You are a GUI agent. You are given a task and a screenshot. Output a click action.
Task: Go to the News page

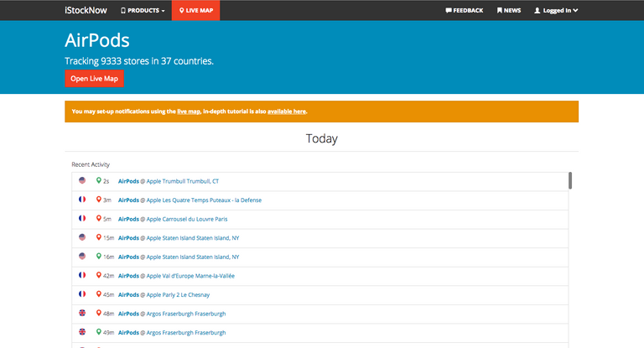(508, 10)
